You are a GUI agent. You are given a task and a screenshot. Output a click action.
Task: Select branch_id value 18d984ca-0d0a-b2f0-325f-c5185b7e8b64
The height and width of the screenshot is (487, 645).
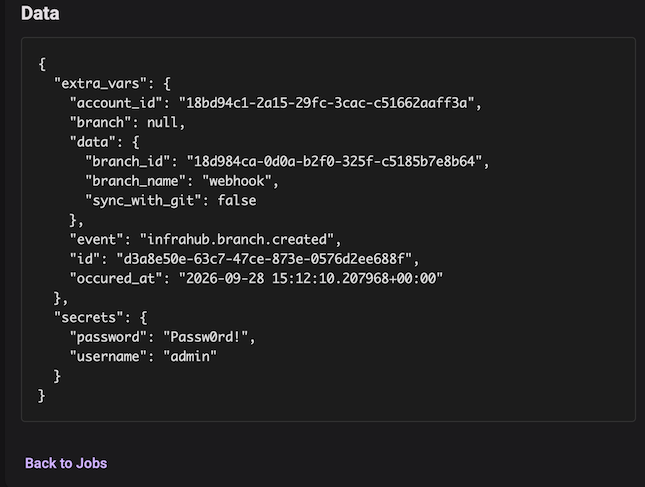click(334, 161)
